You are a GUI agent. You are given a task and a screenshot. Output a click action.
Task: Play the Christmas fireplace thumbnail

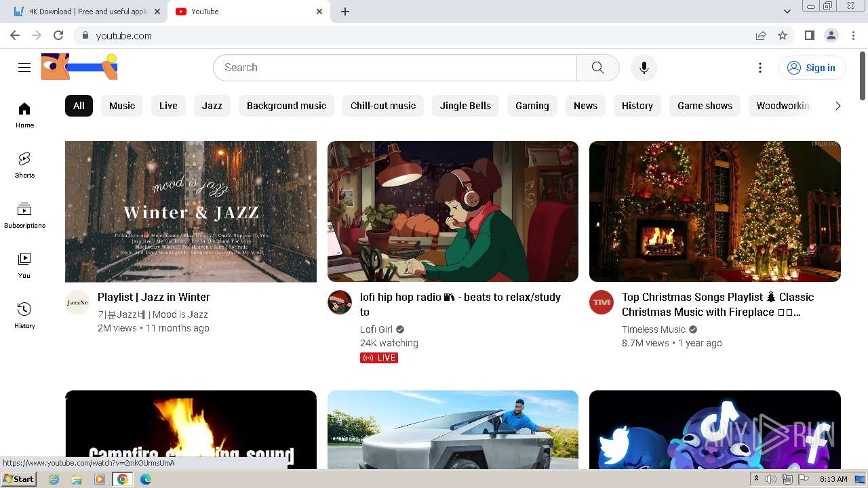(715, 211)
